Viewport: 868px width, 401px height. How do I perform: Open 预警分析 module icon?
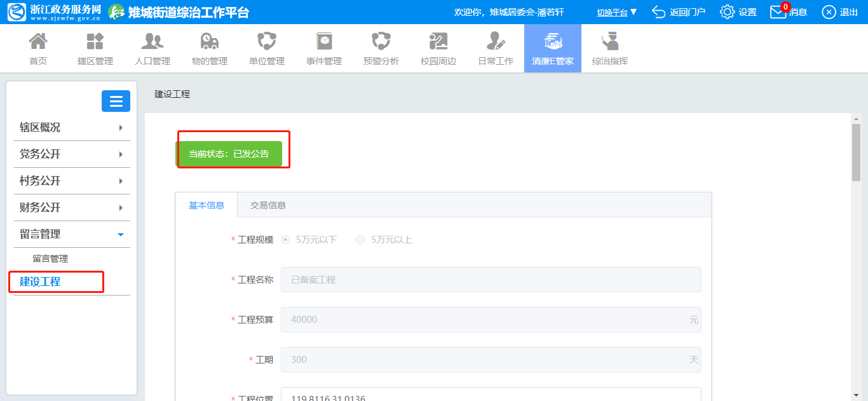pyautogui.click(x=381, y=42)
